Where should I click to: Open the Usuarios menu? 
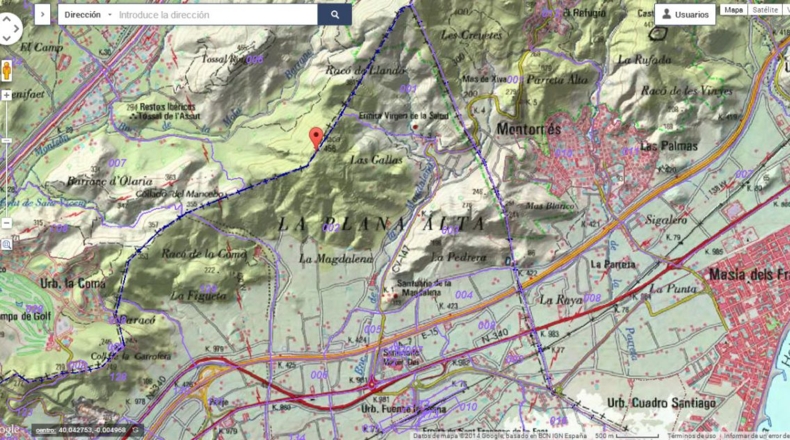[x=685, y=15]
